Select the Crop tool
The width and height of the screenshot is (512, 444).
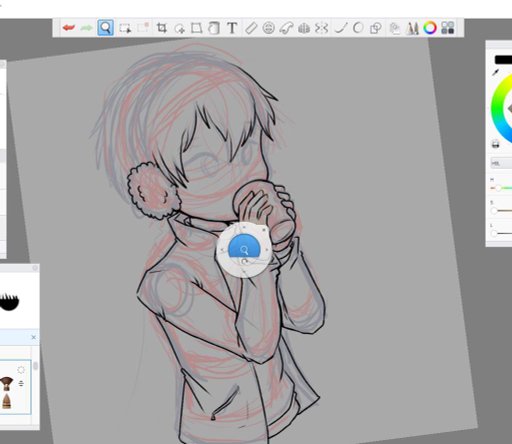(162, 28)
